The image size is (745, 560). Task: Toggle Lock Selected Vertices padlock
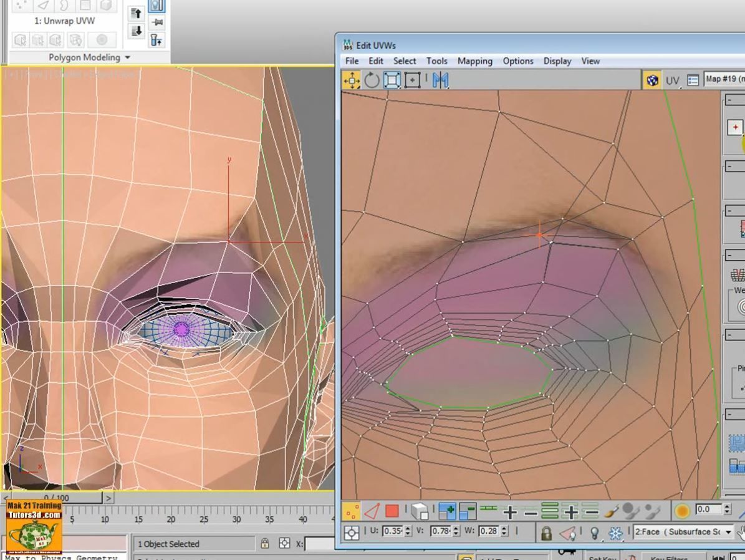coord(546,533)
